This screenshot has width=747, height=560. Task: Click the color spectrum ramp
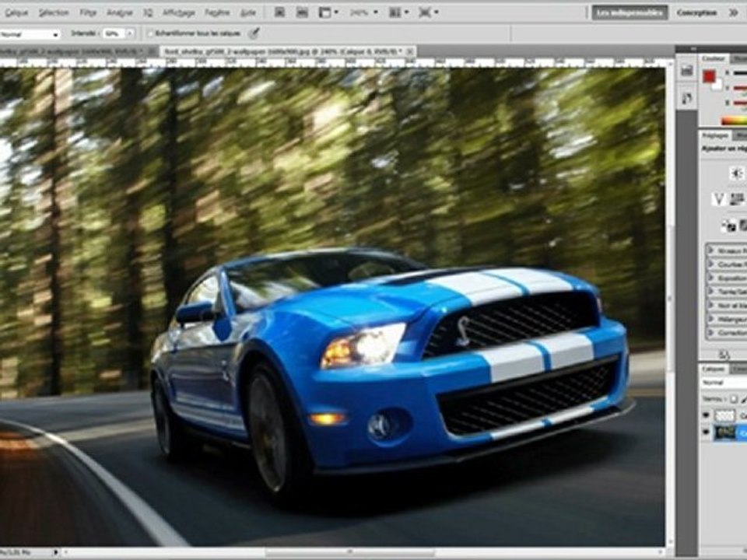(x=734, y=121)
